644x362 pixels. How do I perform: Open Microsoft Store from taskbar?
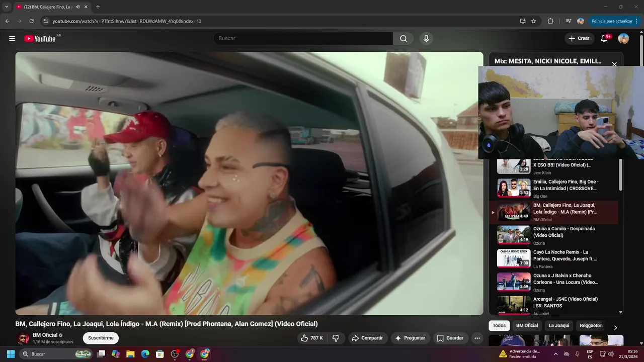point(159,354)
